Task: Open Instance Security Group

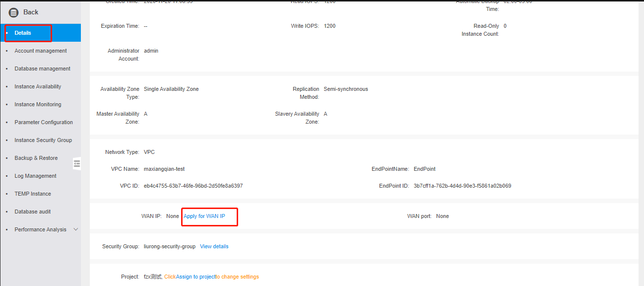Action: (40, 140)
